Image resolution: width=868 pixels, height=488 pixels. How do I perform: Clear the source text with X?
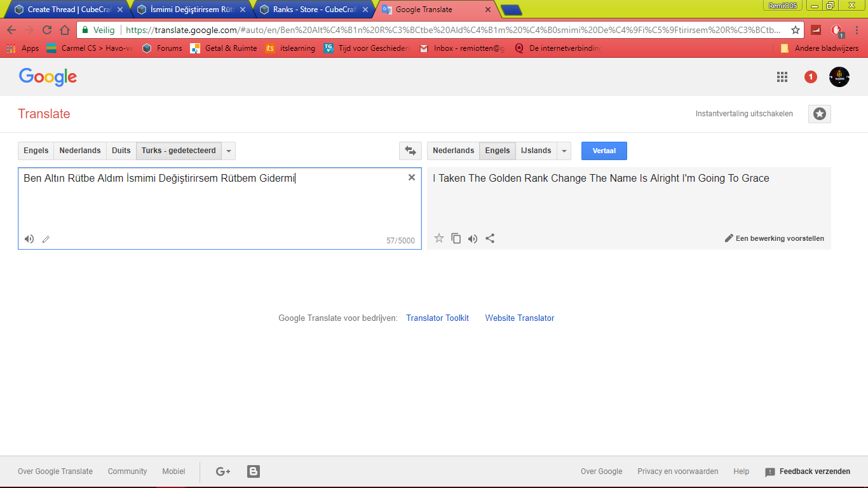coord(412,177)
